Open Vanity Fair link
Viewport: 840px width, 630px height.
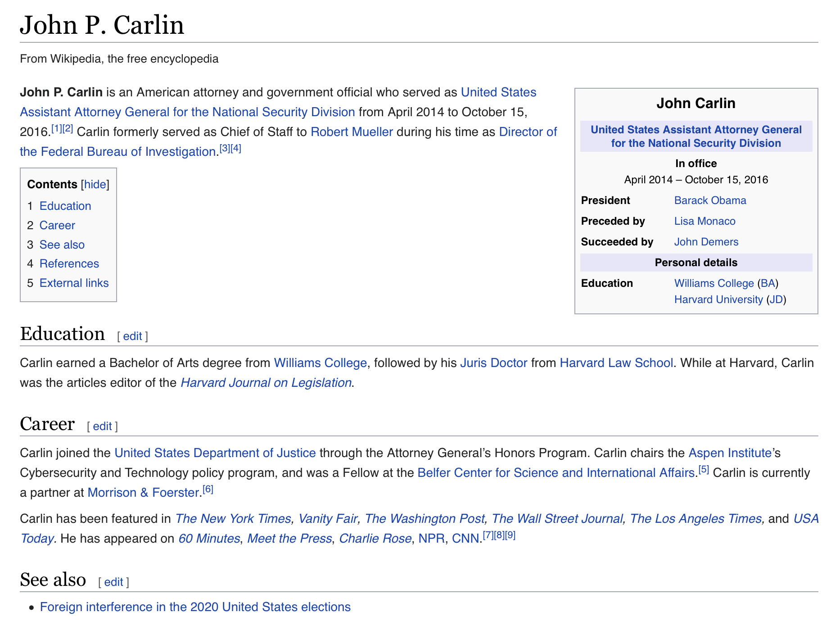(328, 519)
